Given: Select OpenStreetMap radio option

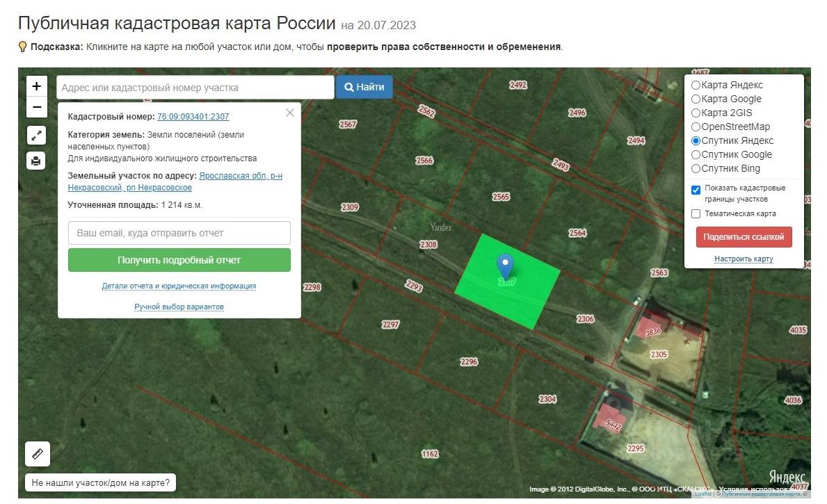Looking at the screenshot, I should tap(696, 127).
